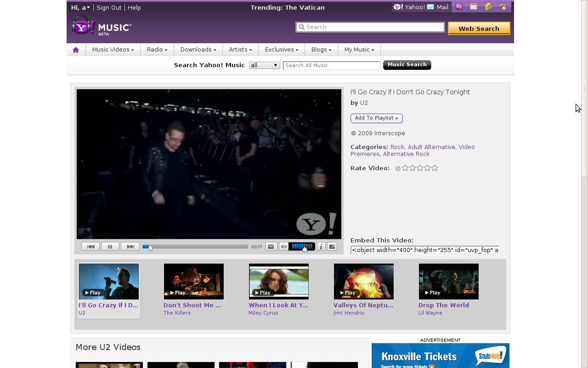Pop out video to full screen

[x=332, y=247]
